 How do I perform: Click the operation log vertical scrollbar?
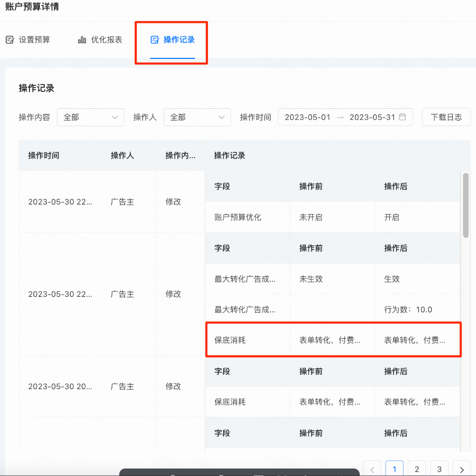point(466,205)
